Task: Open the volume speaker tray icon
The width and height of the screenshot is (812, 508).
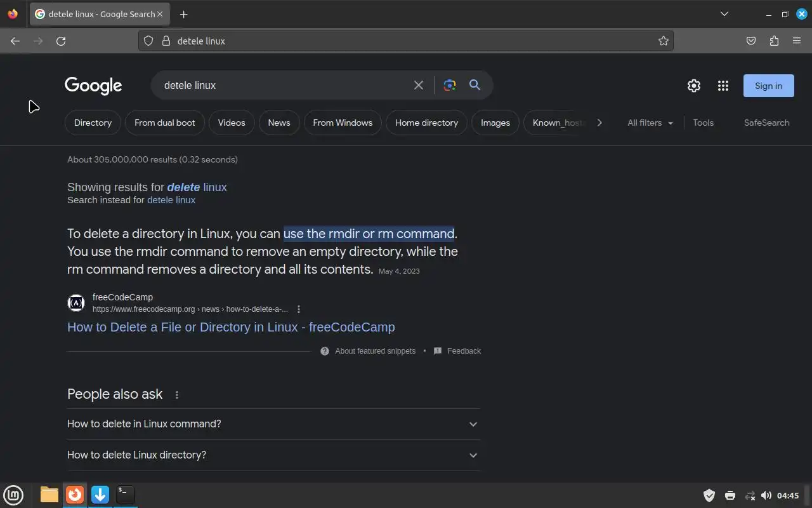Action: point(766,495)
